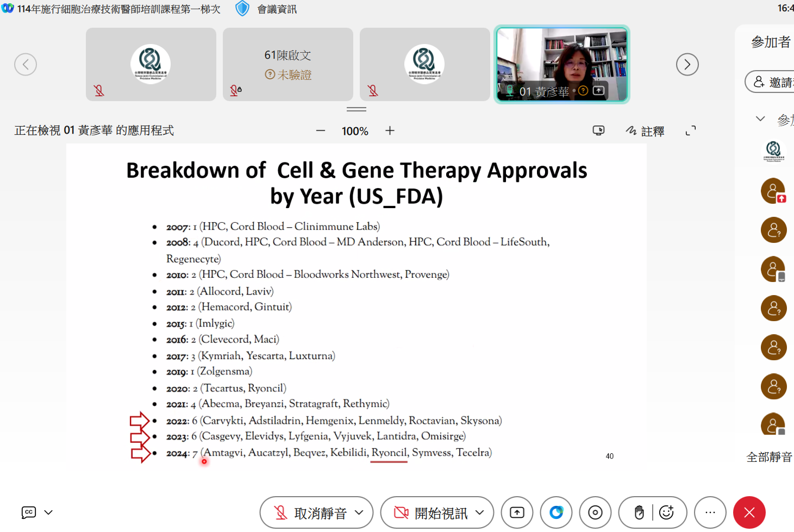The height and width of the screenshot is (532, 794).
Task: Click the '2023: 6 (Casgevy, Elevidys...)' line
Action: point(316,436)
